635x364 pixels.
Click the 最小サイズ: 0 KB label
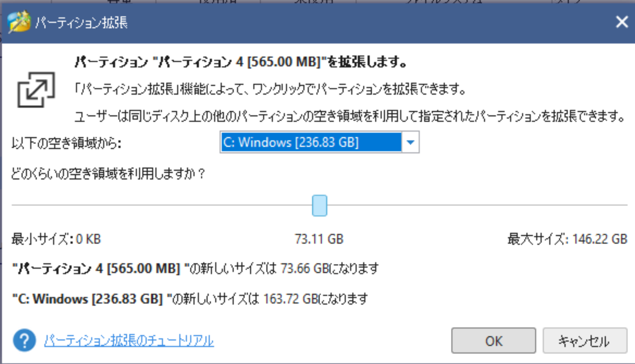[56, 239]
